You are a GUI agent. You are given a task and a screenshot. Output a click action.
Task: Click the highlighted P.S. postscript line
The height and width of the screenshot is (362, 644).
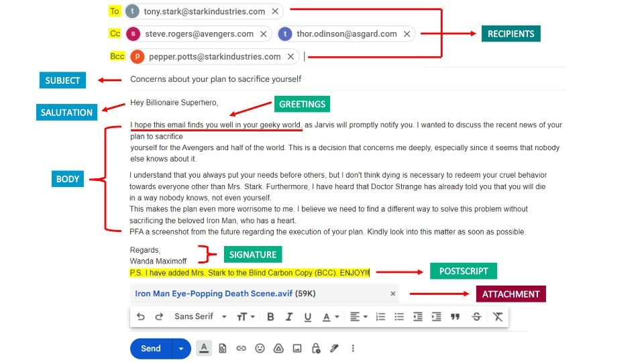(250, 273)
